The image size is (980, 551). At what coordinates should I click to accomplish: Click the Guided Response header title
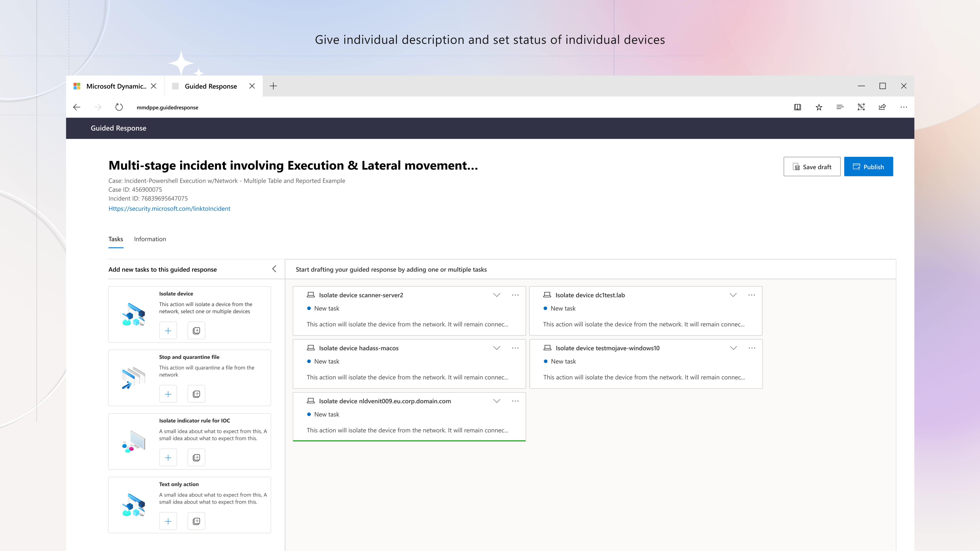pyautogui.click(x=118, y=128)
